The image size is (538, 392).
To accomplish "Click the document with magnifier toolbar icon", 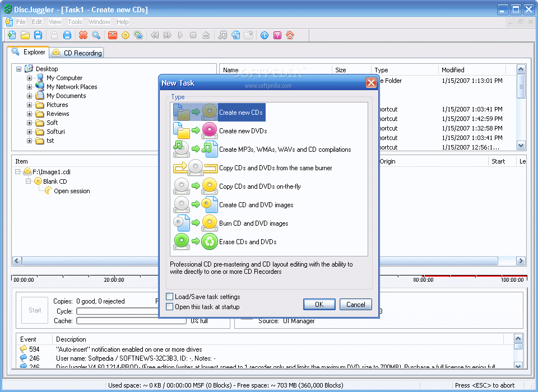I will click(x=235, y=35).
